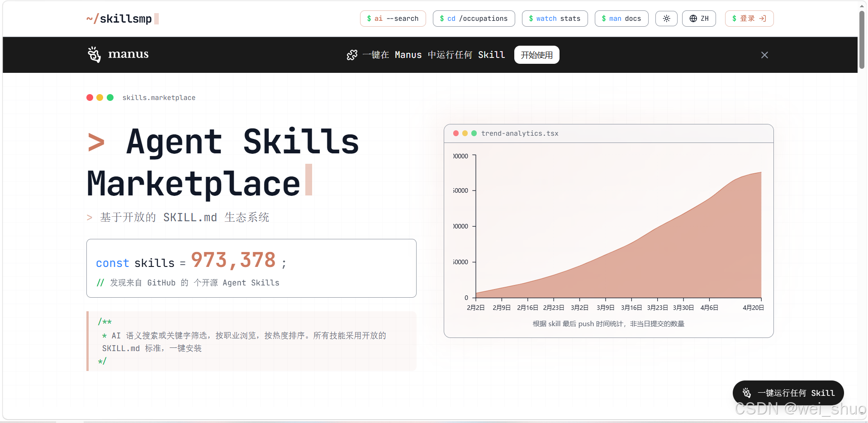
Task: Click the manus hand logo icon
Action: tap(94, 54)
